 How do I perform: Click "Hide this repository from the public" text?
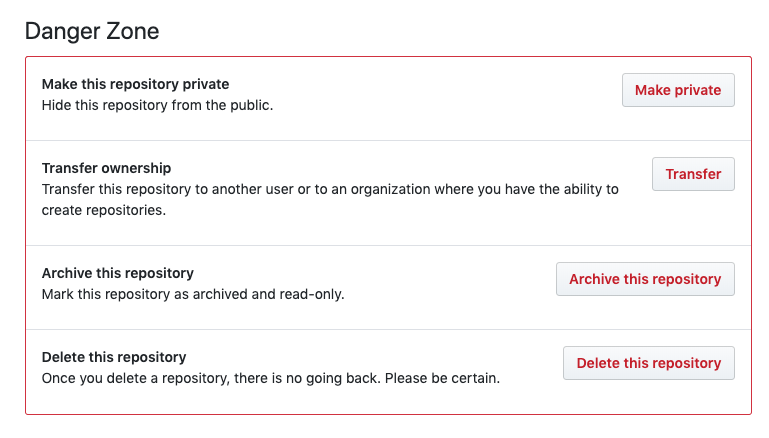click(157, 104)
